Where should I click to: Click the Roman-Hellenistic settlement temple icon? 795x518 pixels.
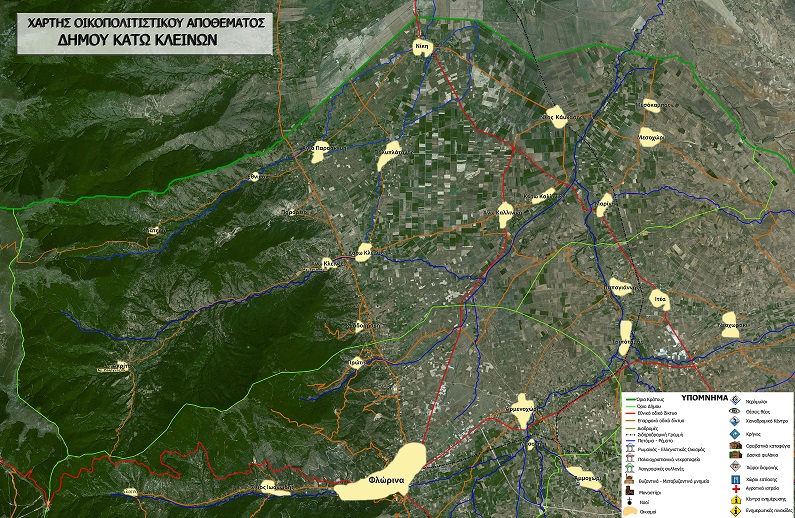pos(628,448)
